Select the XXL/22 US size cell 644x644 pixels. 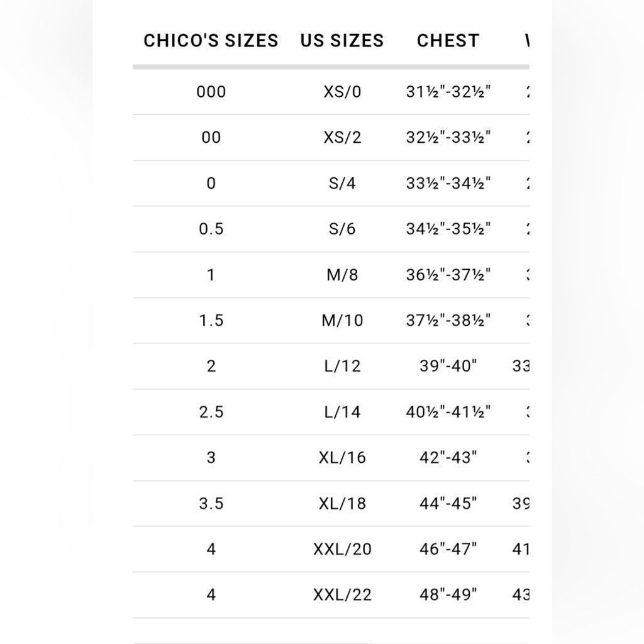pos(342,595)
